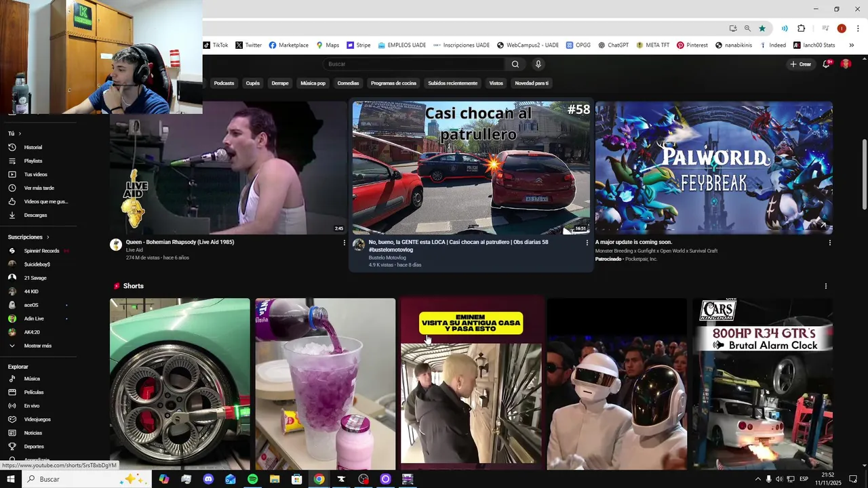Open the Pinterest bookmark
868x488 pixels.
(692, 45)
